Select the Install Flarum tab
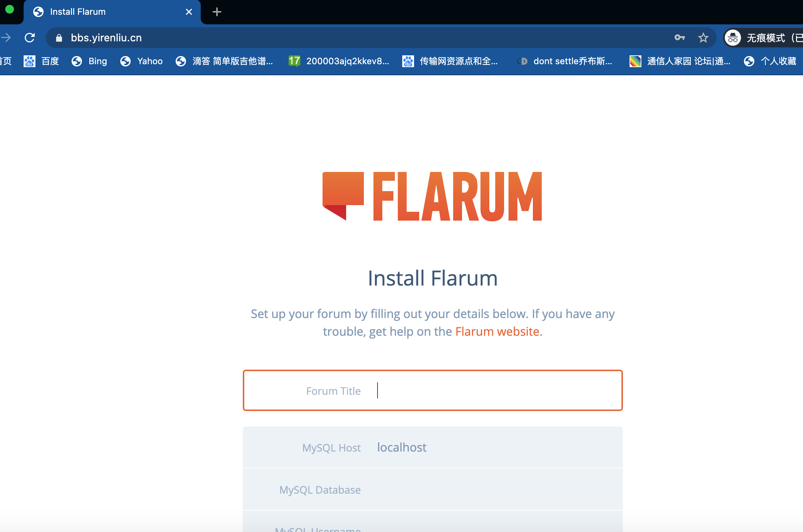 107,12
